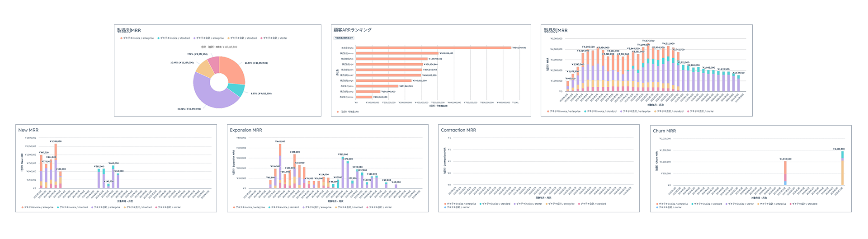Viewport: 868px width, 239px height.
Task: Toggle ゲキテキ会計 / enterprise legend in stacked 製品別MRR
Action: coord(636,111)
